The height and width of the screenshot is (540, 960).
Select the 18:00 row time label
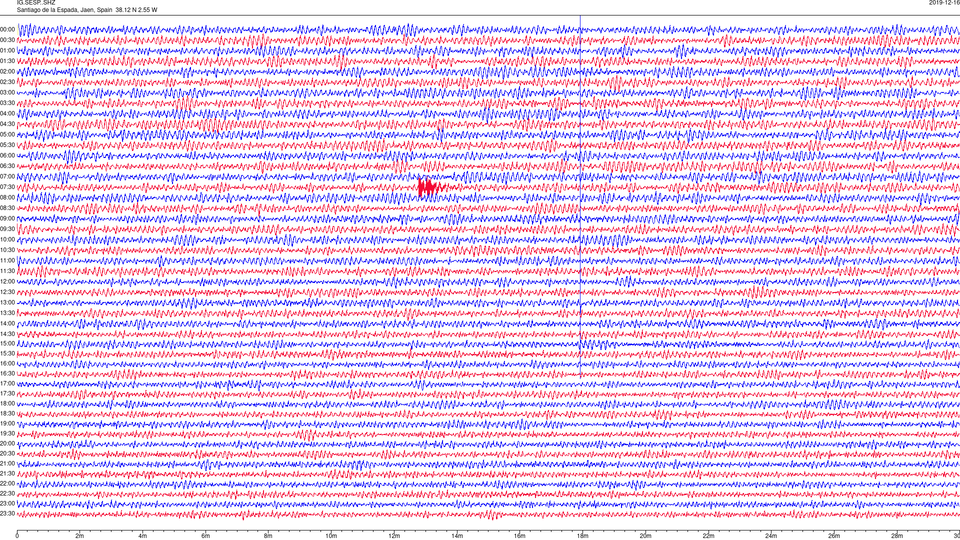click(x=7, y=403)
